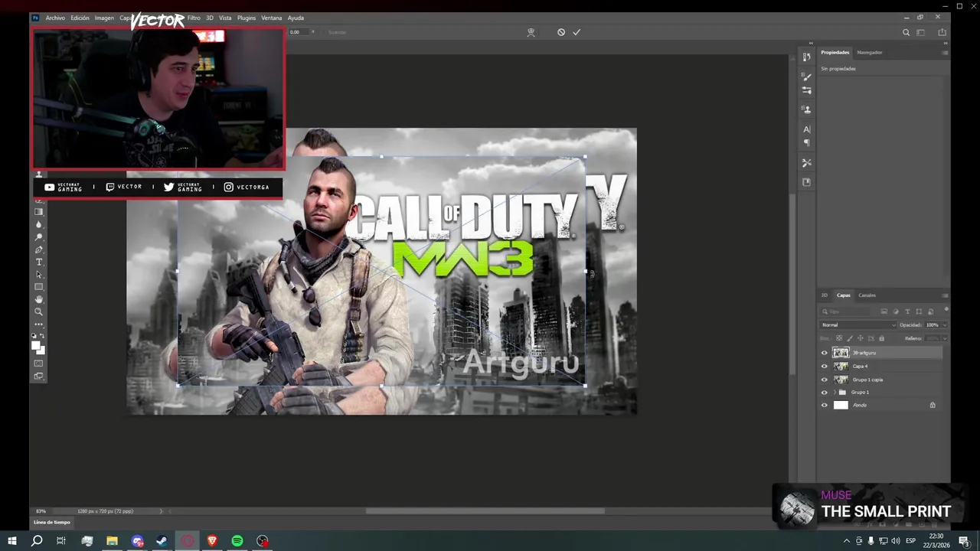
Task: Toggle lock all padlock icon
Action: pyautogui.click(x=881, y=338)
